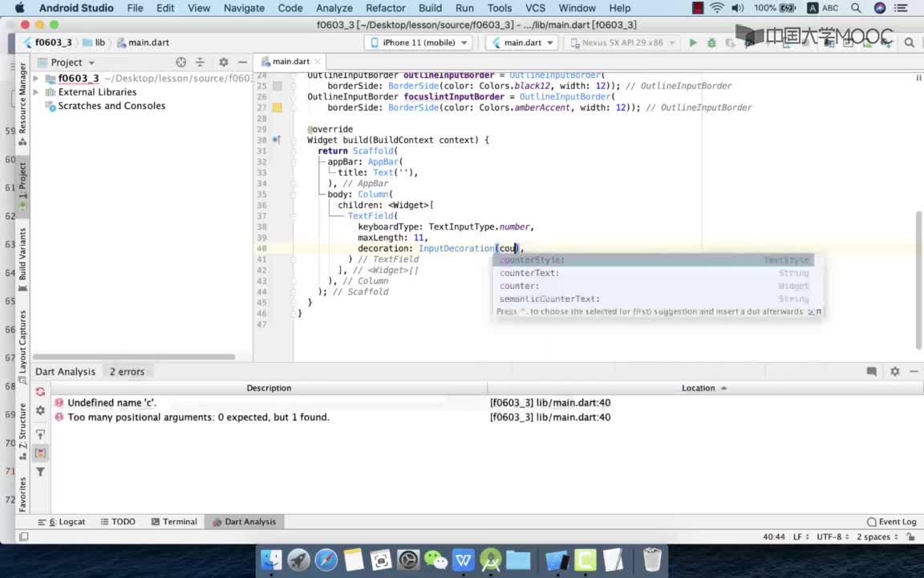Run the app with the green play button
This screenshot has width=924, height=578.
[693, 43]
